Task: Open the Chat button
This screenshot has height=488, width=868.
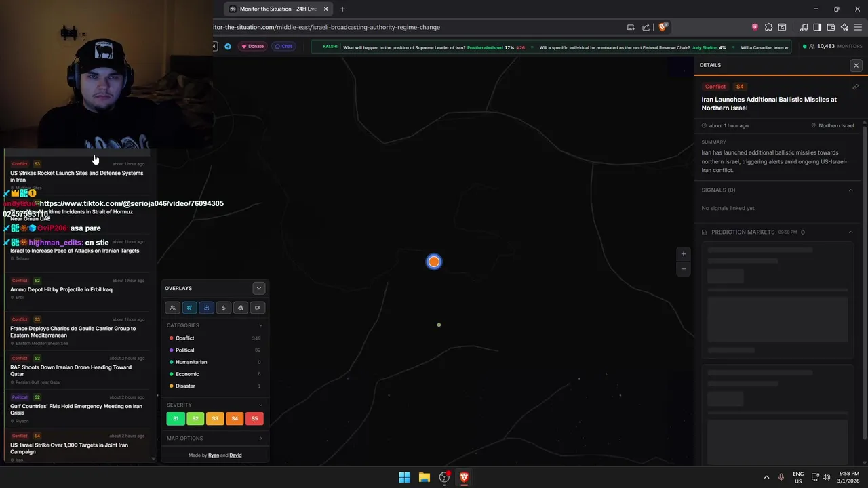Action: 283,47
